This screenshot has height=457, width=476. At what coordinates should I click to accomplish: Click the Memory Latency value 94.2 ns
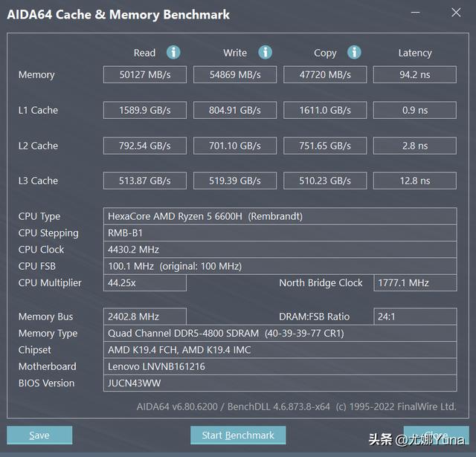414,75
